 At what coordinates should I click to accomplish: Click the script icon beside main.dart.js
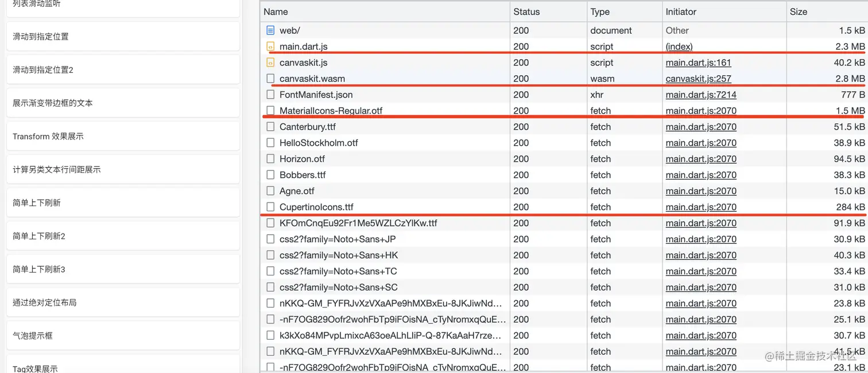[x=270, y=46]
